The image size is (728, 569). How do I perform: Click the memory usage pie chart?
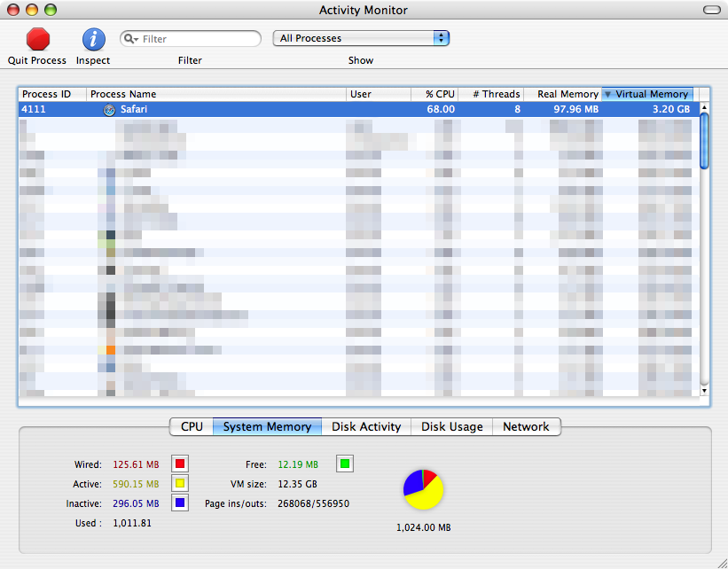pyautogui.click(x=424, y=489)
